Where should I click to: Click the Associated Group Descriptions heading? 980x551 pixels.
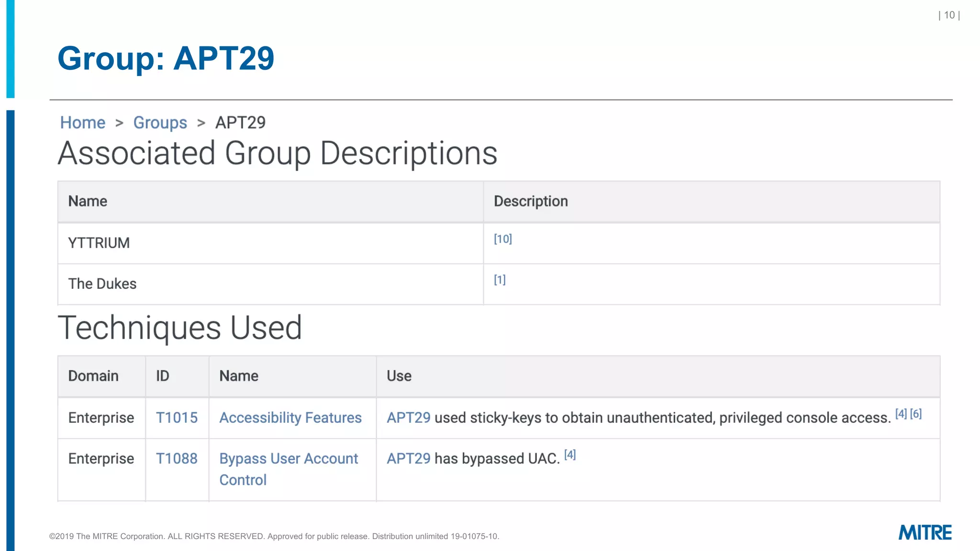pos(278,154)
